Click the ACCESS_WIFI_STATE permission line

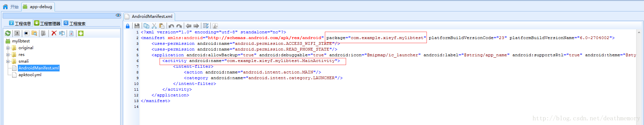[246, 43]
